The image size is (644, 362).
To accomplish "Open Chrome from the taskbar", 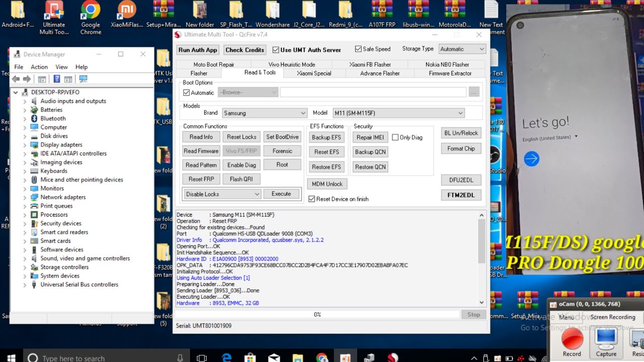I will click(x=322, y=358).
